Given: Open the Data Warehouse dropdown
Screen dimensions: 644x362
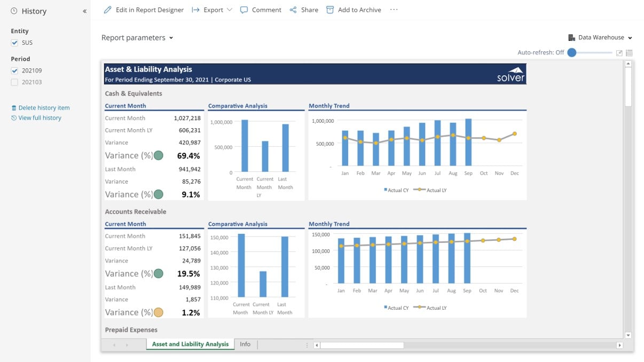Looking at the screenshot, I should pos(600,38).
